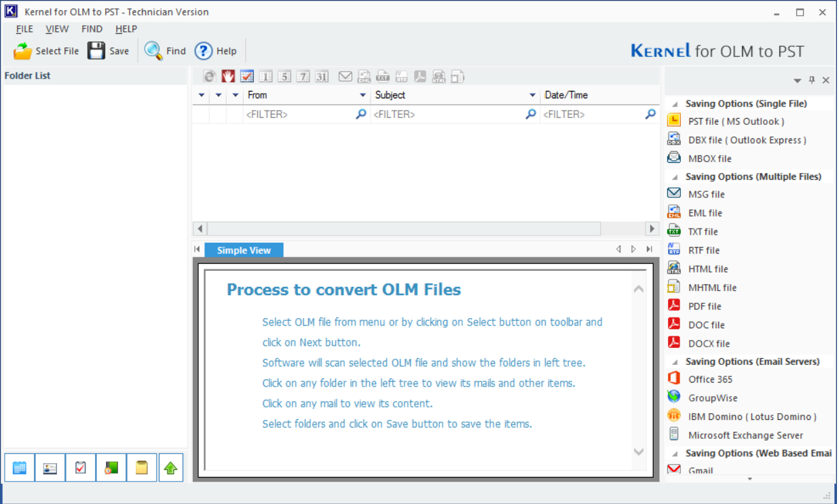
Task: Open the saving options panel dropdown arrow
Action: pos(798,81)
